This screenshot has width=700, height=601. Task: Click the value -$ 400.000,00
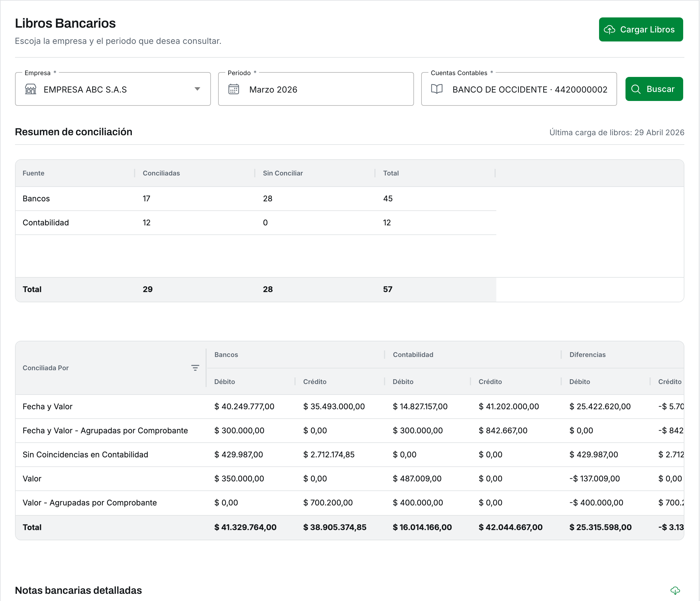[596, 503]
